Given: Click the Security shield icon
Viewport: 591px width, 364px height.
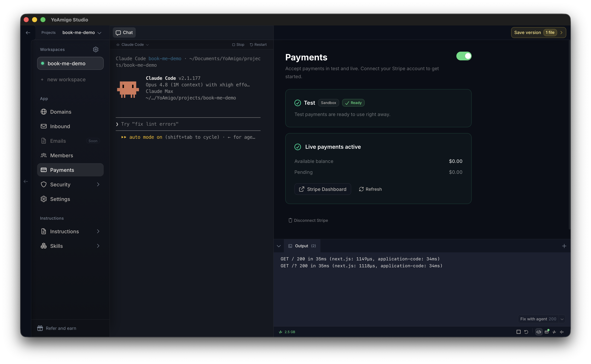Looking at the screenshot, I should coord(44,184).
